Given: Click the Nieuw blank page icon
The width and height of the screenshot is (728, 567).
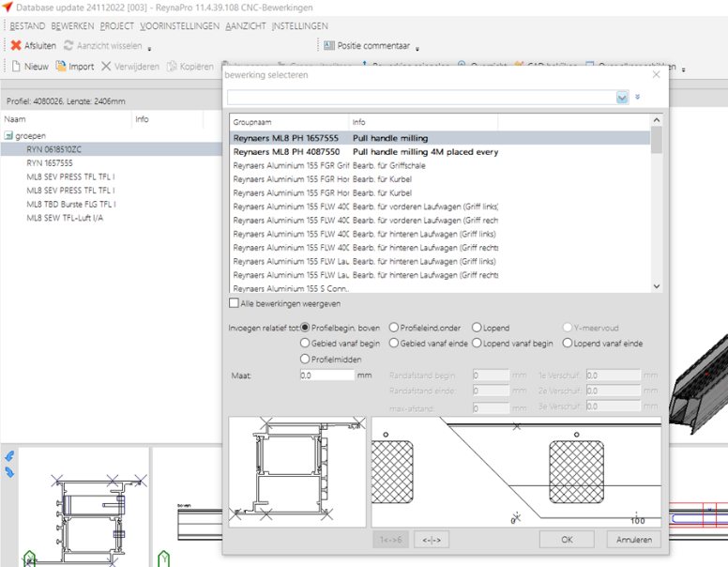Looking at the screenshot, I should tap(16, 66).
